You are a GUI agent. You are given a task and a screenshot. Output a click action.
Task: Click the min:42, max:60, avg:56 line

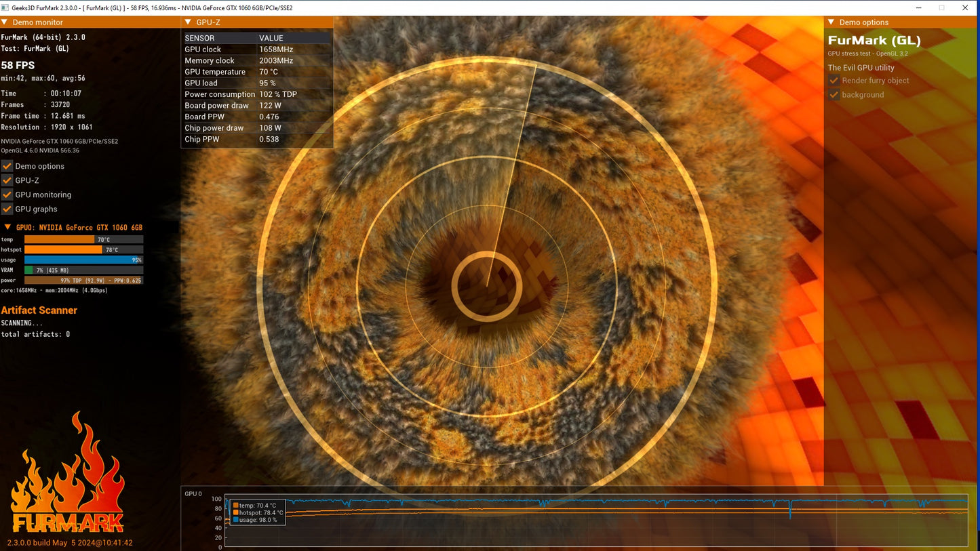pos(43,78)
